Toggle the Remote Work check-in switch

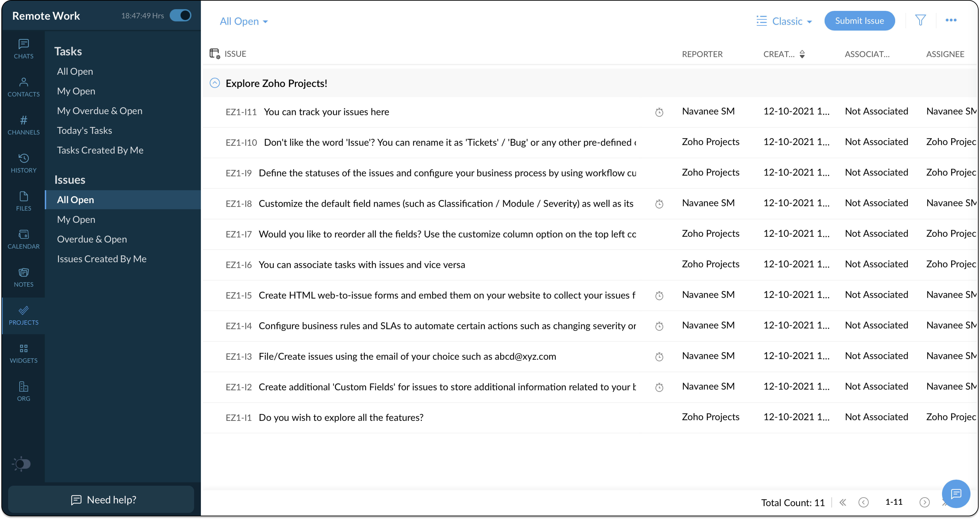(x=180, y=16)
